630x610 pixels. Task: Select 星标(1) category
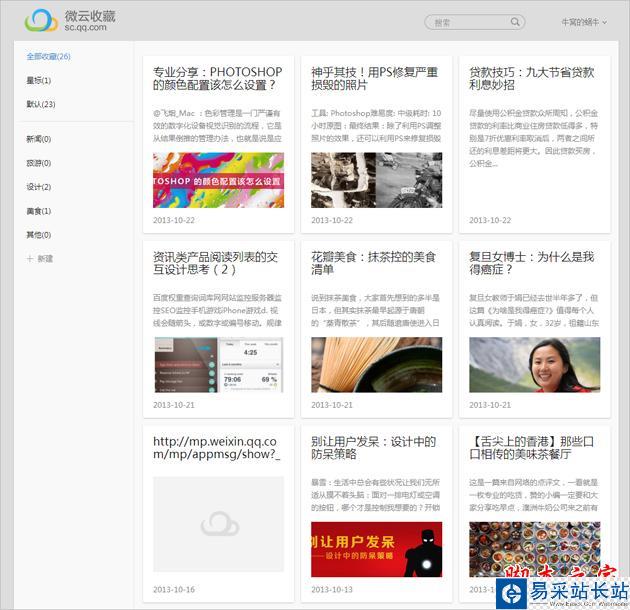coord(39,80)
